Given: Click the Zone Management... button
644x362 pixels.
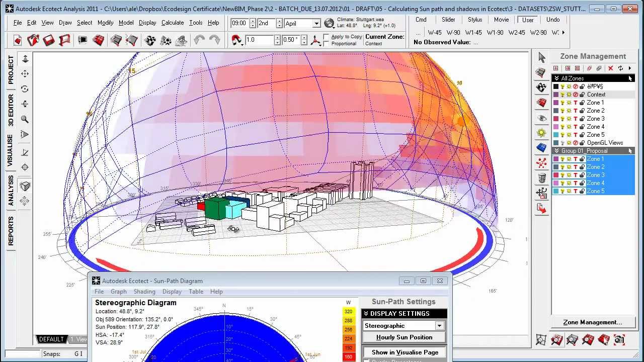Looking at the screenshot, I should pos(592,322).
